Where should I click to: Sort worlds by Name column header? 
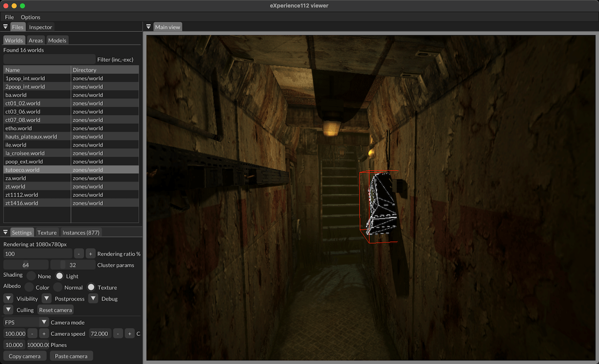[x=37, y=70]
